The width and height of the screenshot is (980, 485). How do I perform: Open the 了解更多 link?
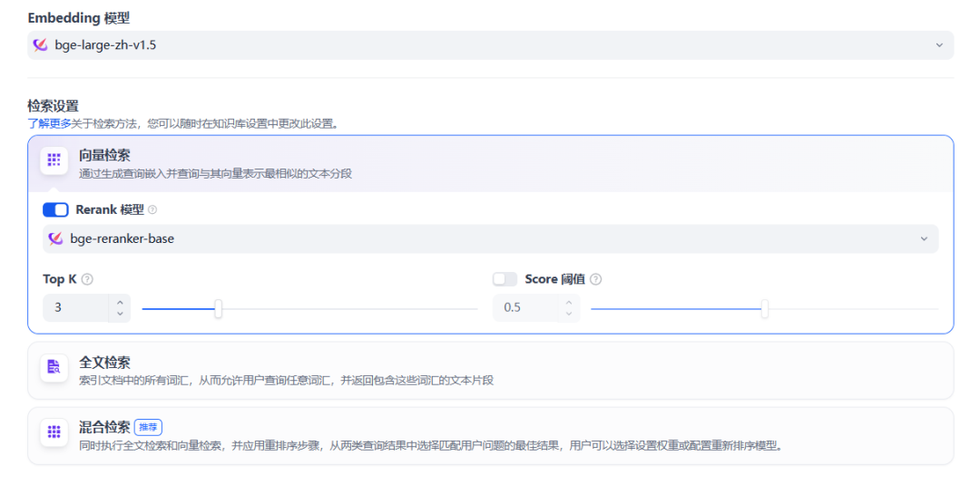pos(49,123)
